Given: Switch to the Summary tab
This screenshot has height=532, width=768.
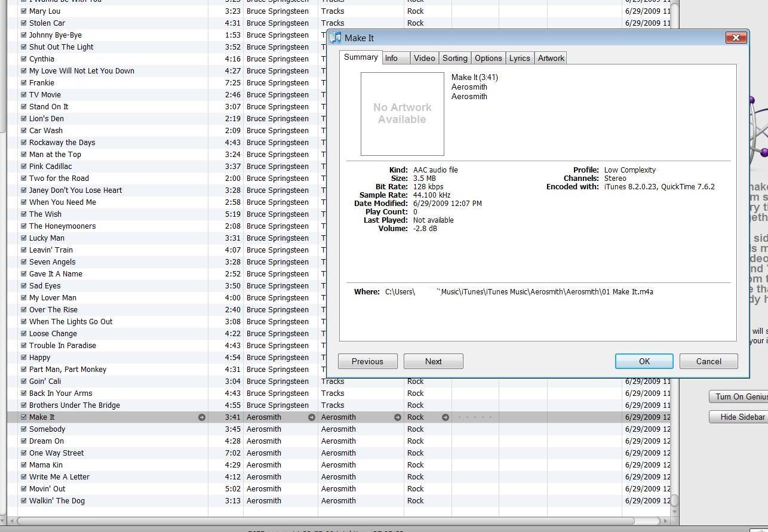Looking at the screenshot, I should tap(361, 57).
